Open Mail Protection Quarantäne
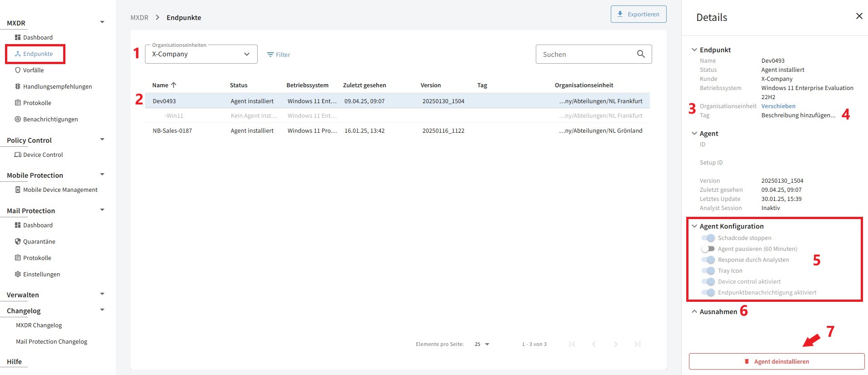 click(35, 241)
